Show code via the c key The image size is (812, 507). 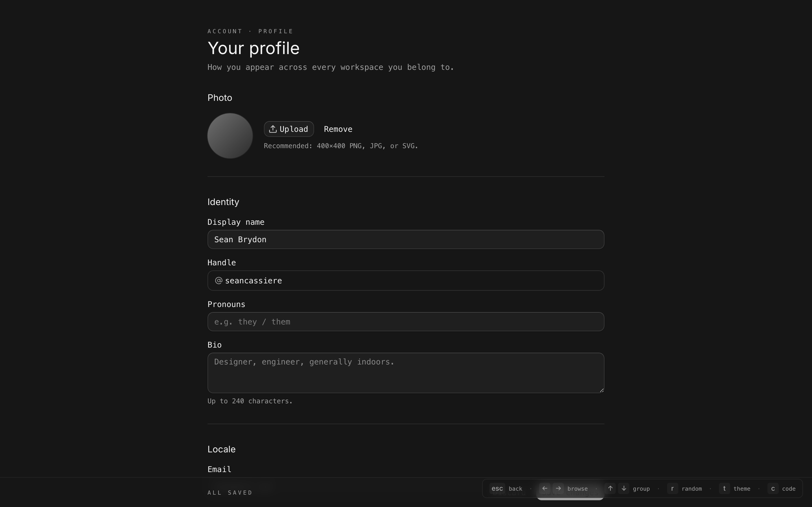click(773, 489)
